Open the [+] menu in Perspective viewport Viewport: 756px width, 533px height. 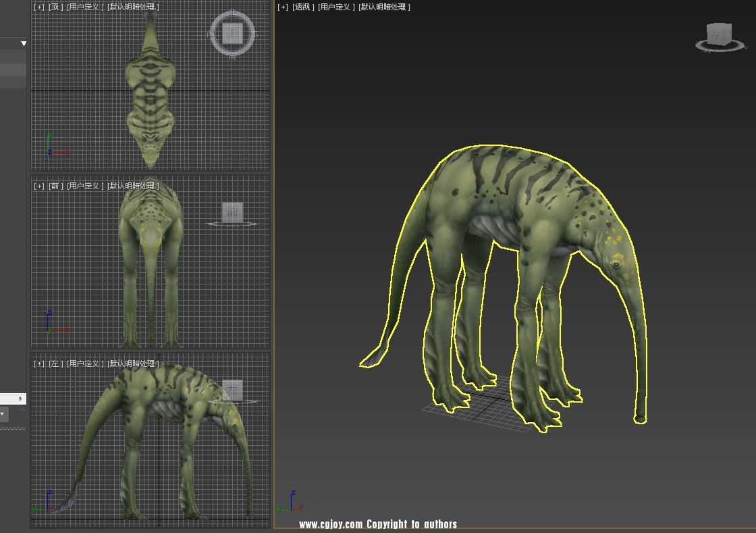(283, 7)
